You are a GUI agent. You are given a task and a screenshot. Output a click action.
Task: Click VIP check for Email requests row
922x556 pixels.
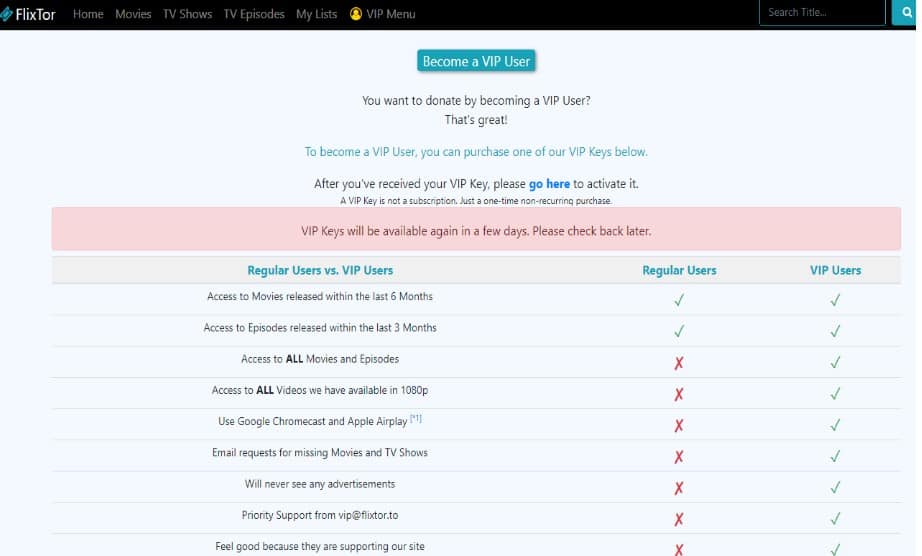coord(835,456)
